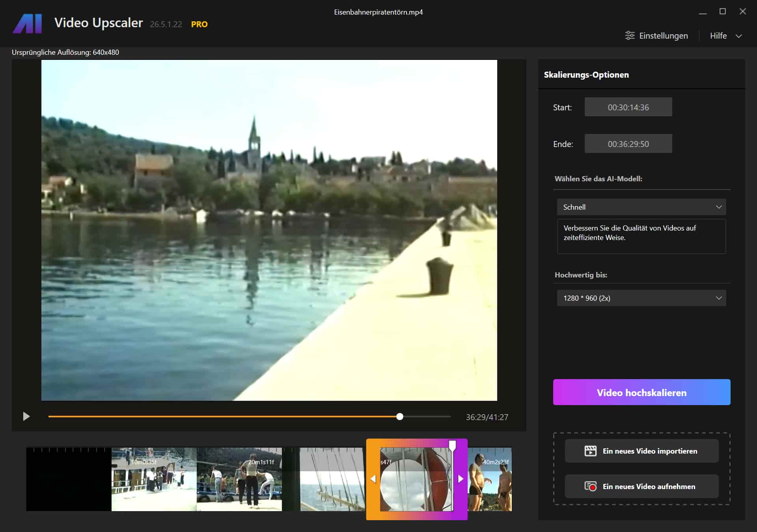Click Ein neues Video aufnehmen

click(649, 486)
